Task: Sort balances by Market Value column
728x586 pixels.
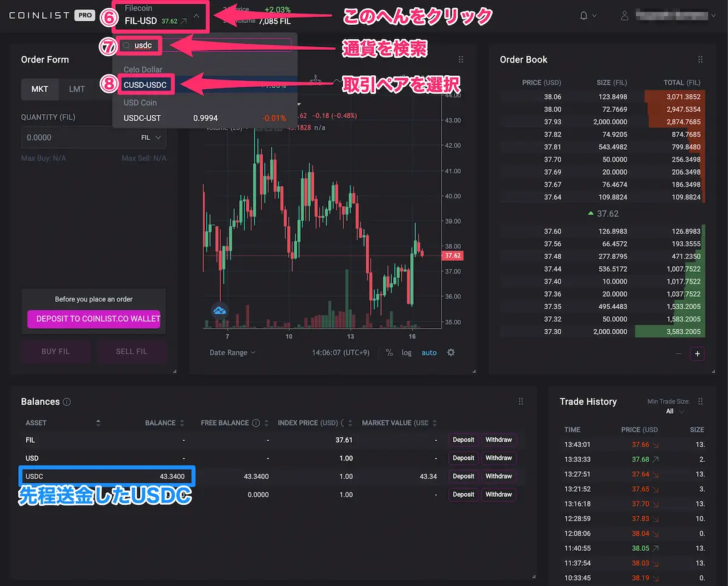Action: pos(434,423)
